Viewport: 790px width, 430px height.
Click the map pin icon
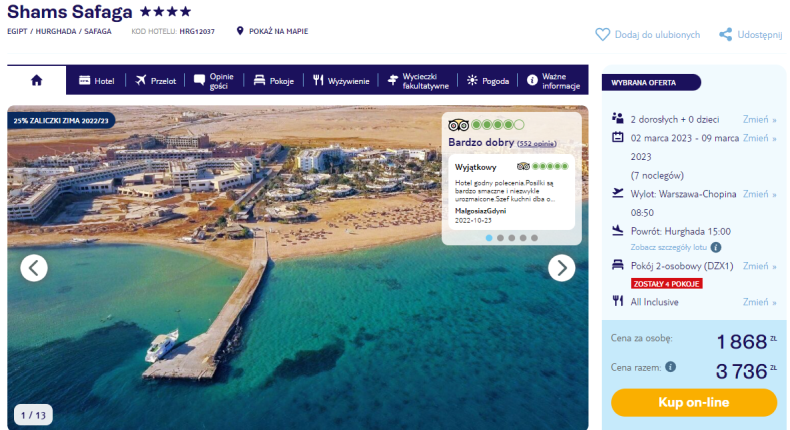click(240, 31)
